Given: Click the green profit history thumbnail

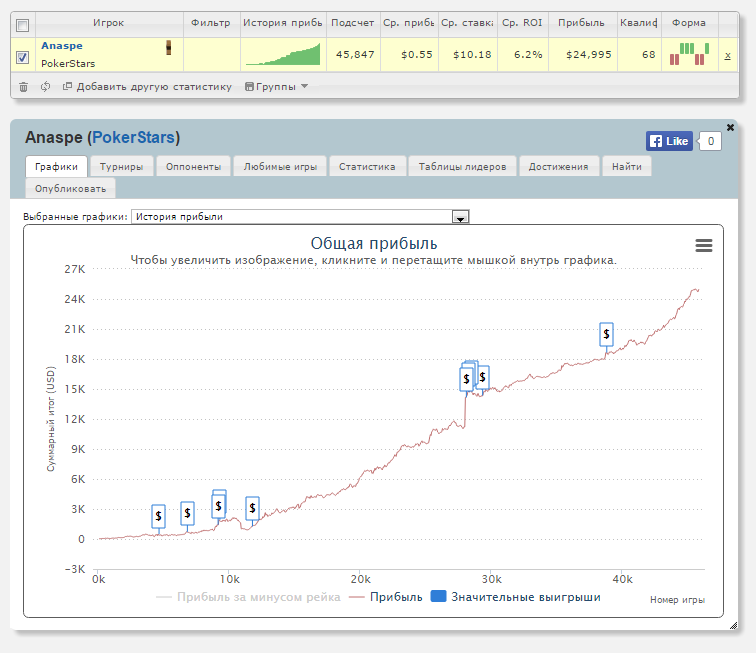Looking at the screenshot, I should click(x=283, y=54).
